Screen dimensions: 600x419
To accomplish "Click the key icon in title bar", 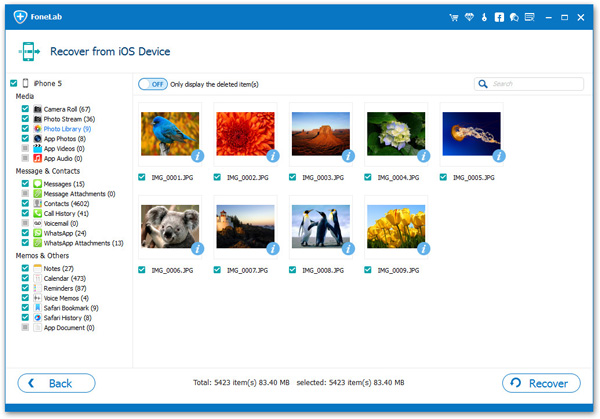I will pyautogui.click(x=484, y=17).
